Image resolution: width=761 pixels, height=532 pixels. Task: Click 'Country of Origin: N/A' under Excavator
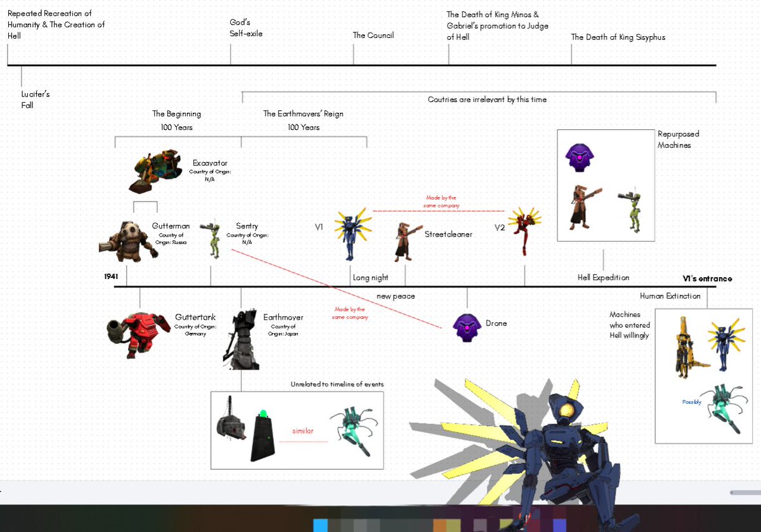[210, 176]
